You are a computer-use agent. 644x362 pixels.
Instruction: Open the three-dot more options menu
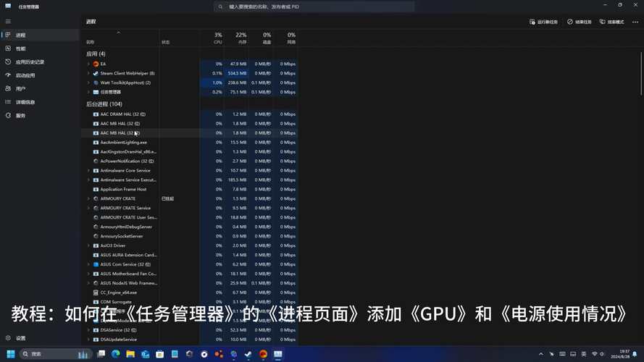click(635, 22)
